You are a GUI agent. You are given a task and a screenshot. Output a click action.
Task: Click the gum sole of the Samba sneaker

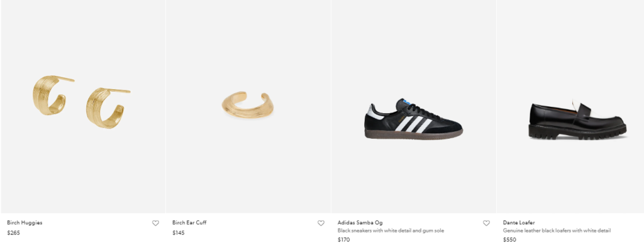pyautogui.click(x=413, y=134)
